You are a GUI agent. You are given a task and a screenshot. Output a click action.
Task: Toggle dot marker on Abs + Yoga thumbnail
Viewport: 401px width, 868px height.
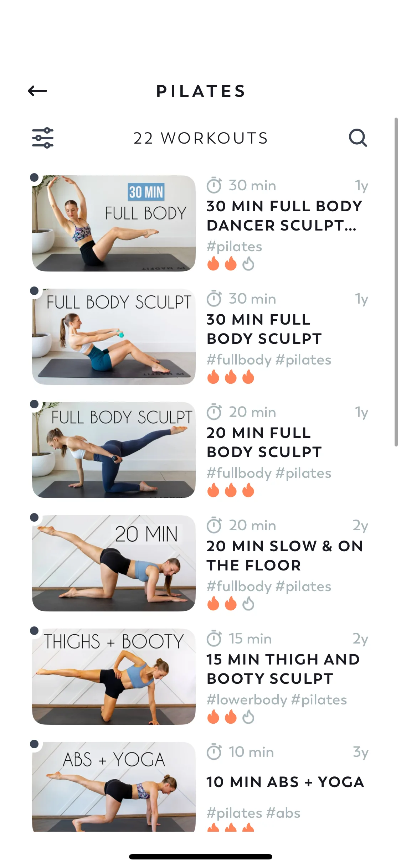coord(34,744)
